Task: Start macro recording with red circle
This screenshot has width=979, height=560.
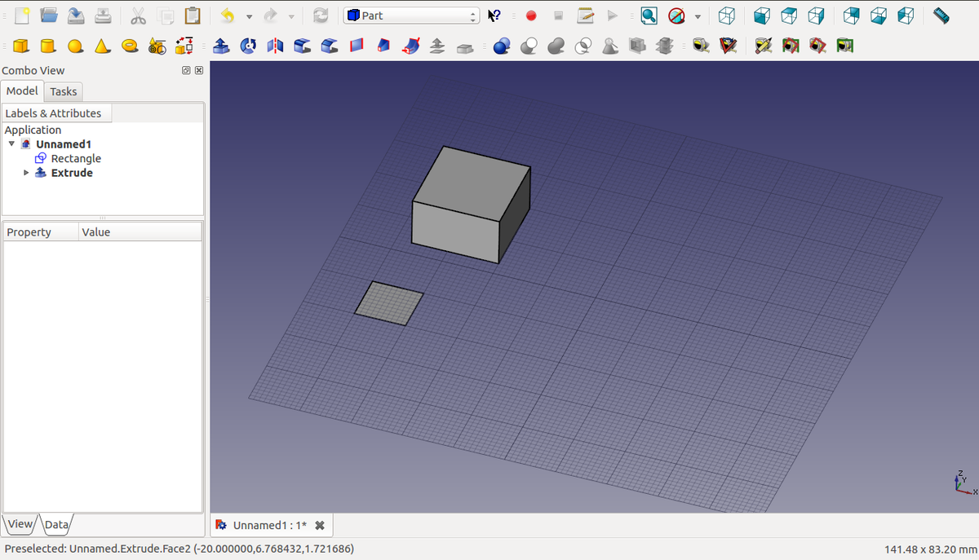Action: click(531, 15)
